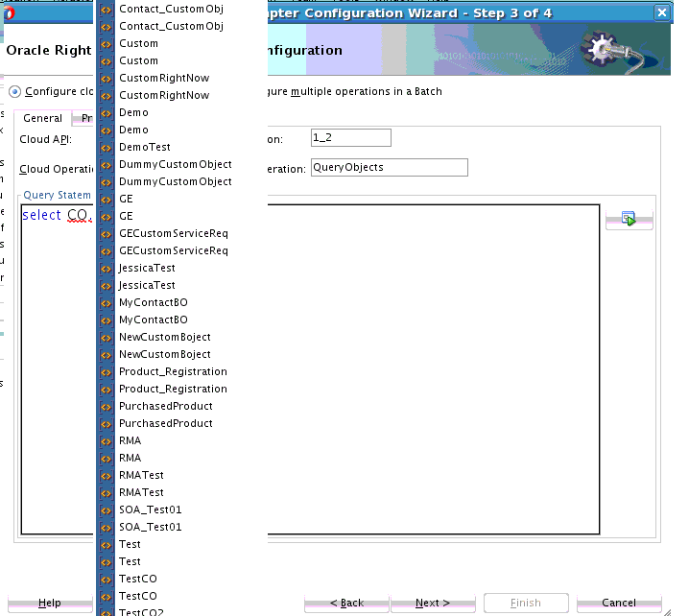
Task: Click icon beside second GECustomServiceReq entry
Action: (107, 251)
